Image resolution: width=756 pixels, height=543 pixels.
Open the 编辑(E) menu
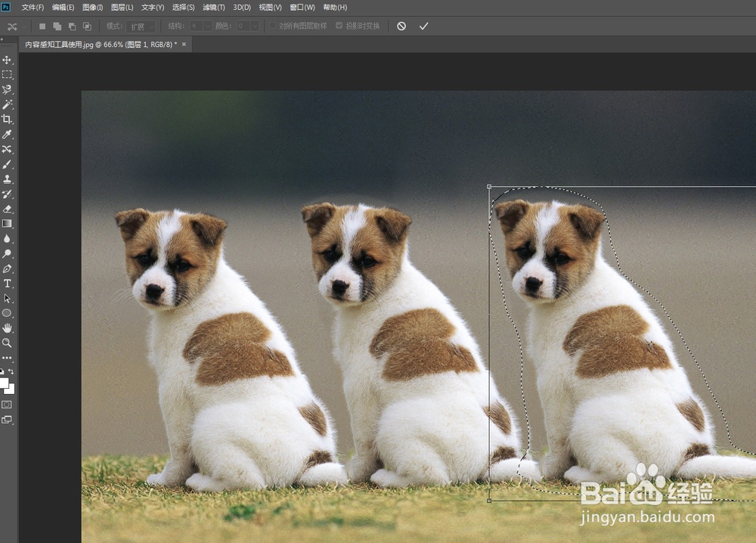tap(63, 8)
